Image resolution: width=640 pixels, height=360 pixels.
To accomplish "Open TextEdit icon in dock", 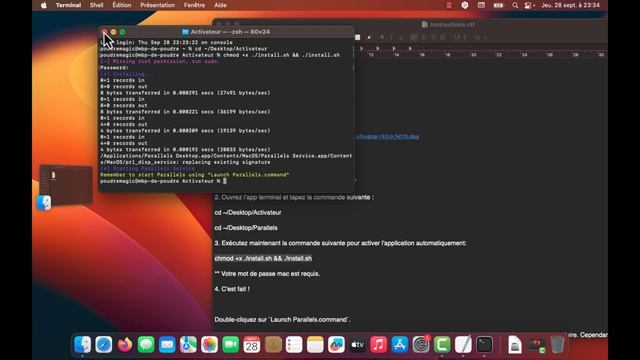I will coord(463,345).
